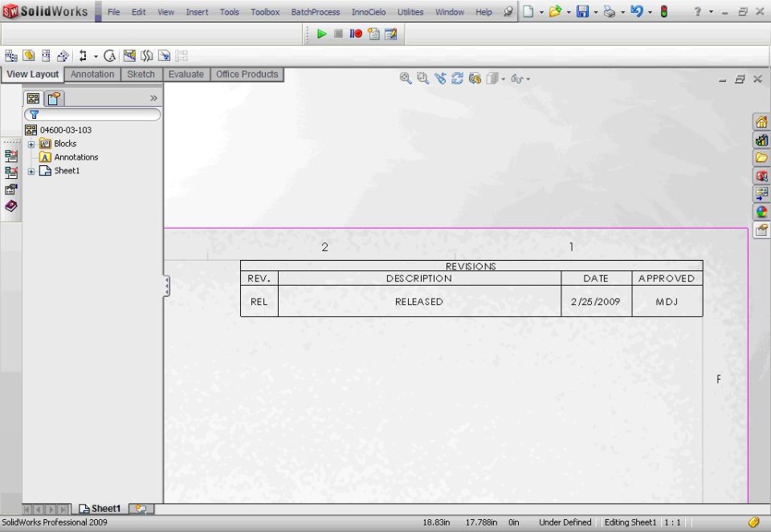Click the Zoom to Fit magnifier
771x532 pixels.
point(405,79)
